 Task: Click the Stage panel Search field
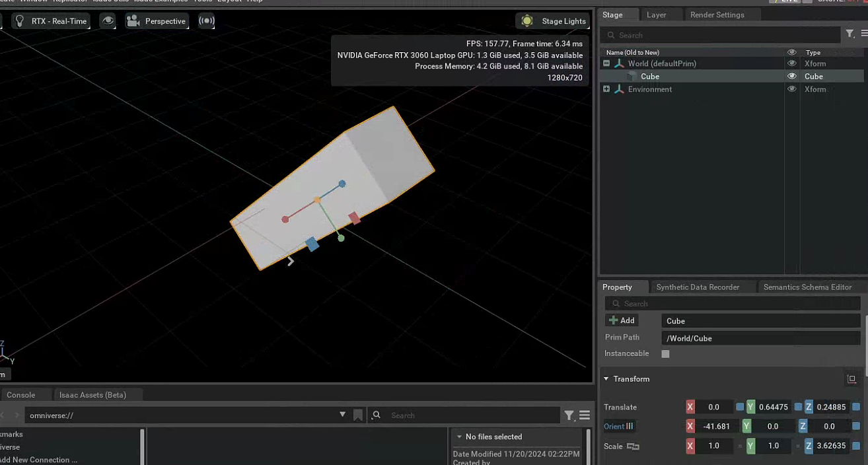click(721, 35)
